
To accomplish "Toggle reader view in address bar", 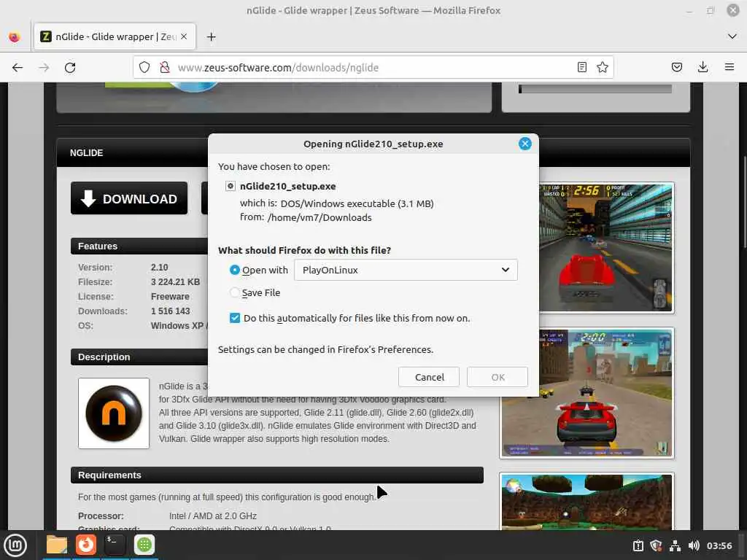I will (x=581, y=68).
